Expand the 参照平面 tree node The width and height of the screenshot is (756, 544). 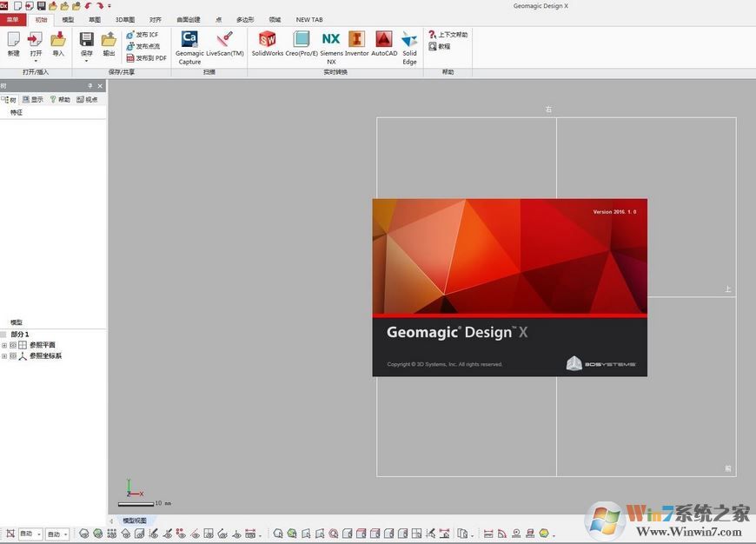click(x=3, y=344)
